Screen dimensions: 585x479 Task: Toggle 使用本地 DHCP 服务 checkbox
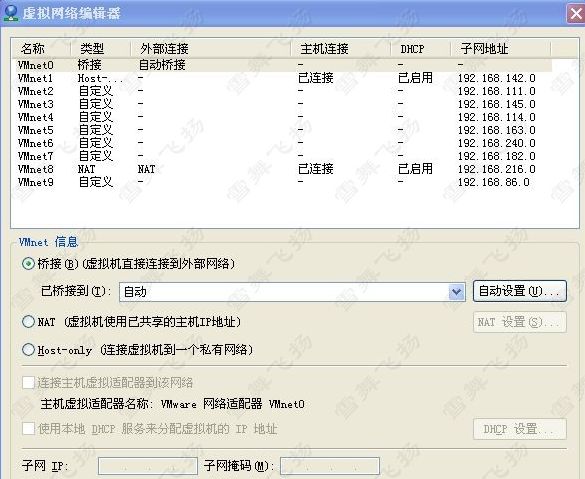coord(28,429)
